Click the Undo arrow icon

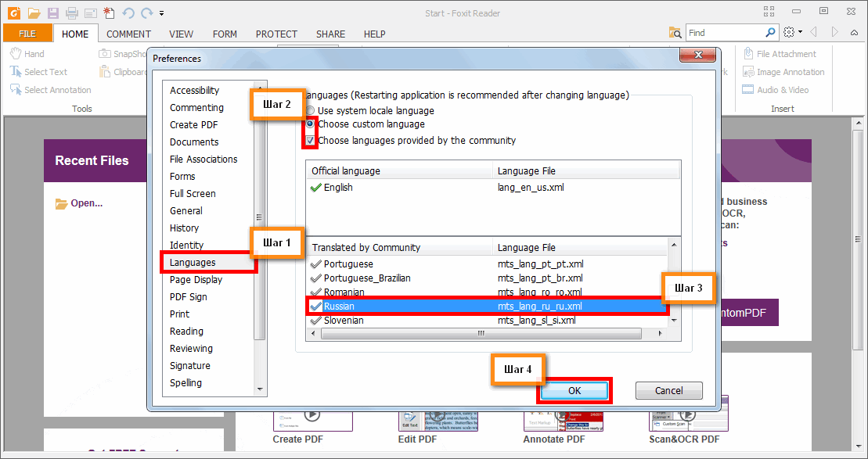[x=128, y=13]
